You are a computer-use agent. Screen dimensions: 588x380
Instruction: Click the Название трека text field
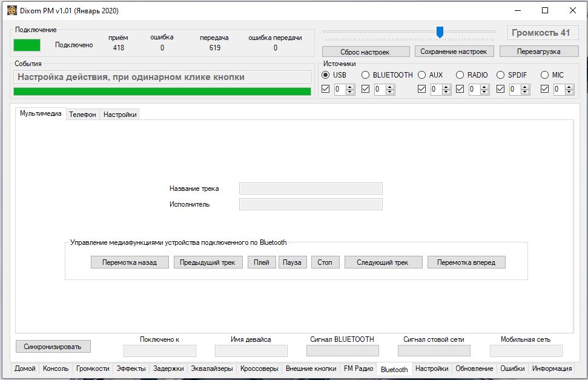[x=311, y=188]
